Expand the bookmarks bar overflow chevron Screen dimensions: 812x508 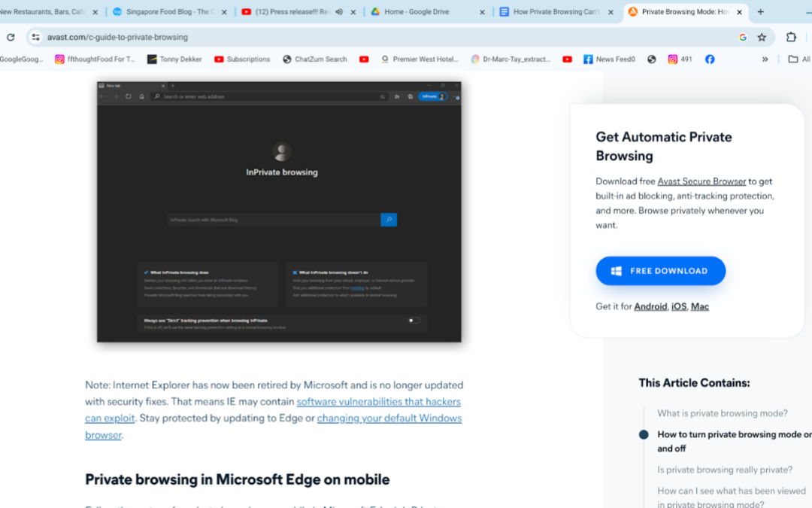click(765, 59)
